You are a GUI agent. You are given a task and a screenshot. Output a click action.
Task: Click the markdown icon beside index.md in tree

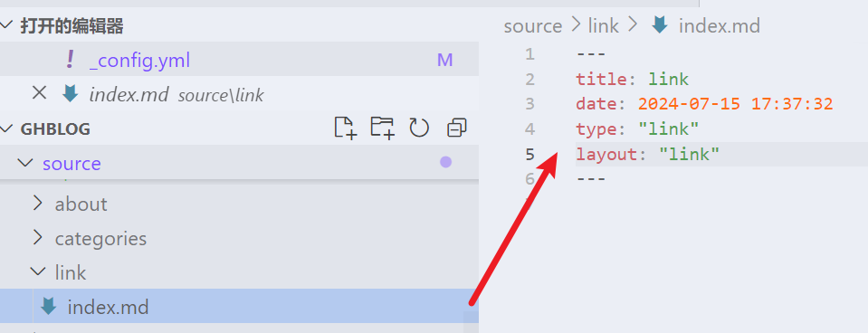(49, 306)
